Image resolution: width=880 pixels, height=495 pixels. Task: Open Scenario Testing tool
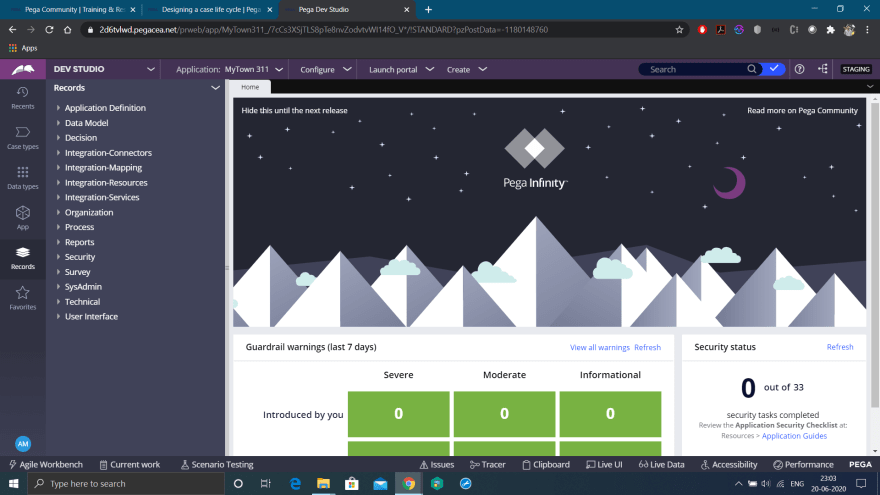[217, 465]
